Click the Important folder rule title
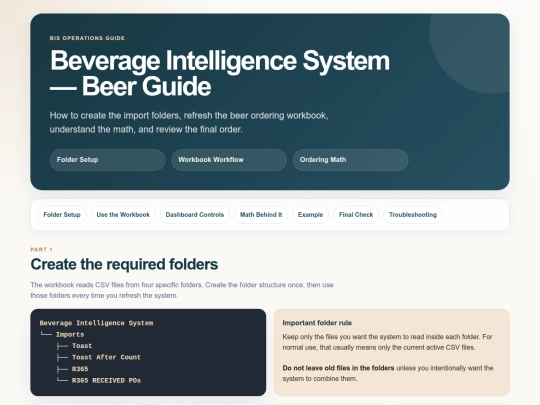Screen dimensions: 540x405 click(x=317, y=323)
